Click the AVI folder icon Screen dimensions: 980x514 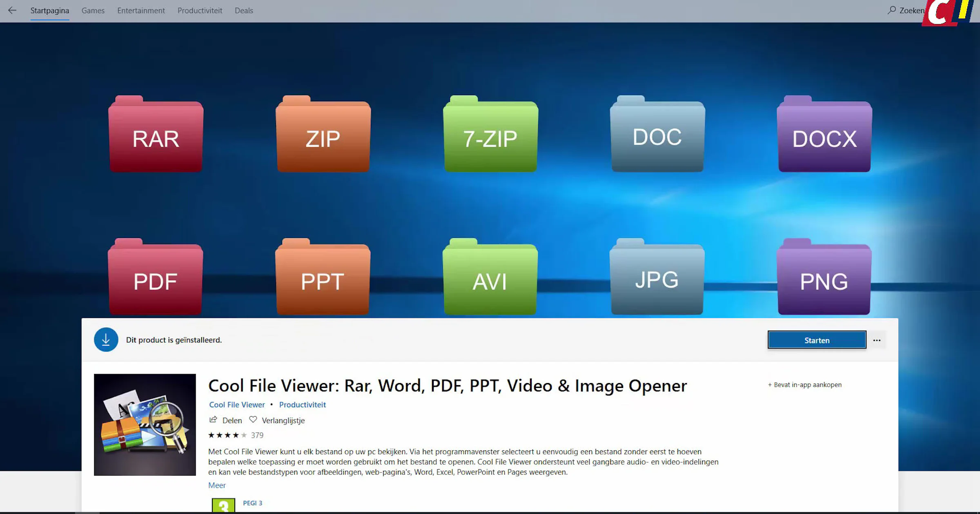pyautogui.click(x=490, y=277)
